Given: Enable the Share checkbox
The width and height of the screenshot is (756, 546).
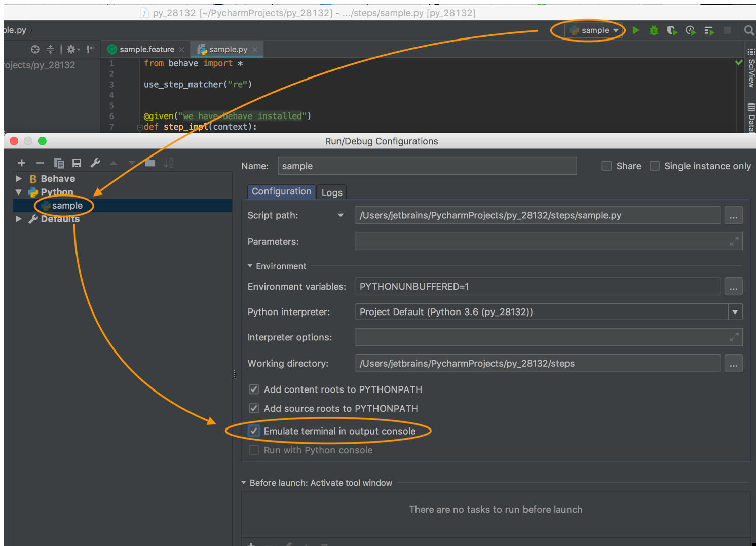Looking at the screenshot, I should pos(607,166).
